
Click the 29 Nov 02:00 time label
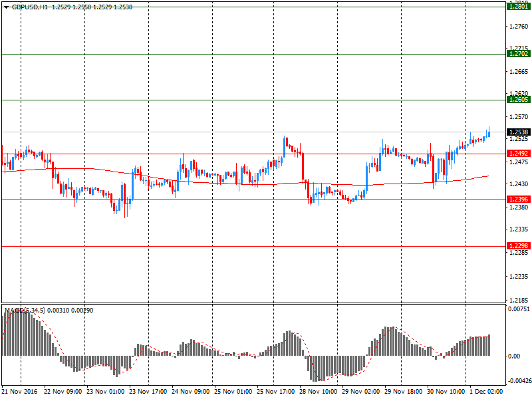(x=360, y=391)
